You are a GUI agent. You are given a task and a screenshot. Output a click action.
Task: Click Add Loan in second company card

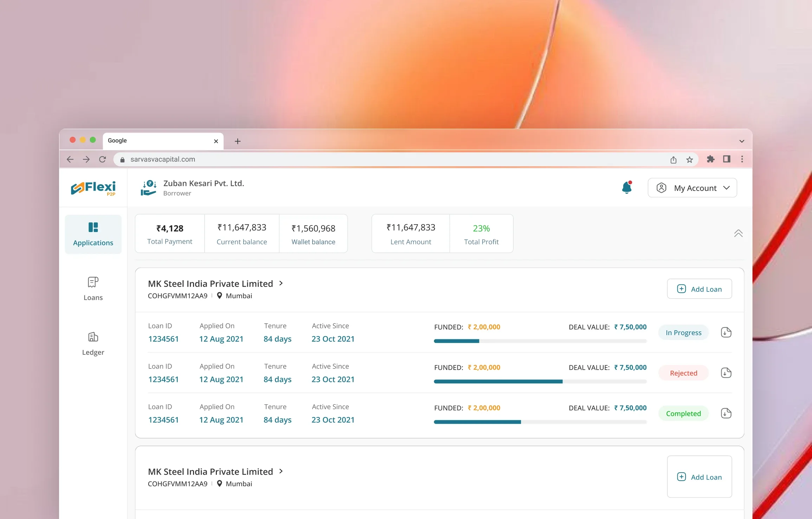[699, 477]
